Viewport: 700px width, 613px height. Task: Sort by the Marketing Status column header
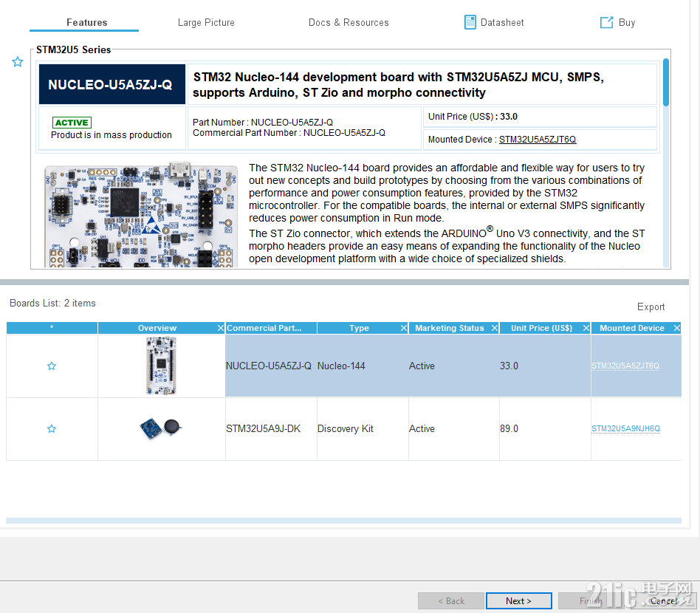tap(449, 327)
